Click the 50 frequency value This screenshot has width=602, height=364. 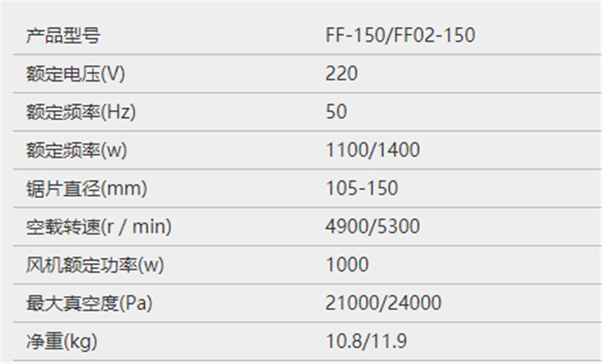(336, 112)
